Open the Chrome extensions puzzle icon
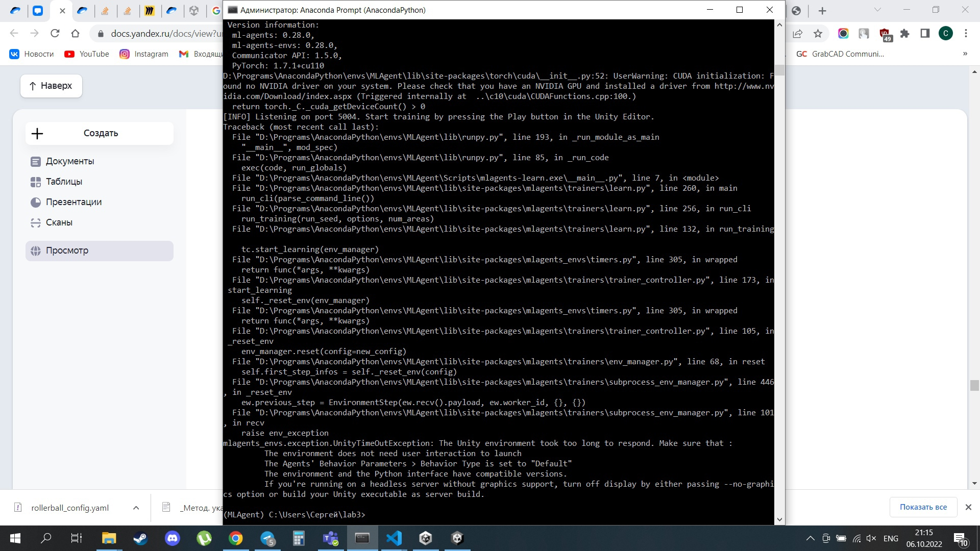Image resolution: width=980 pixels, height=551 pixels. [904, 34]
